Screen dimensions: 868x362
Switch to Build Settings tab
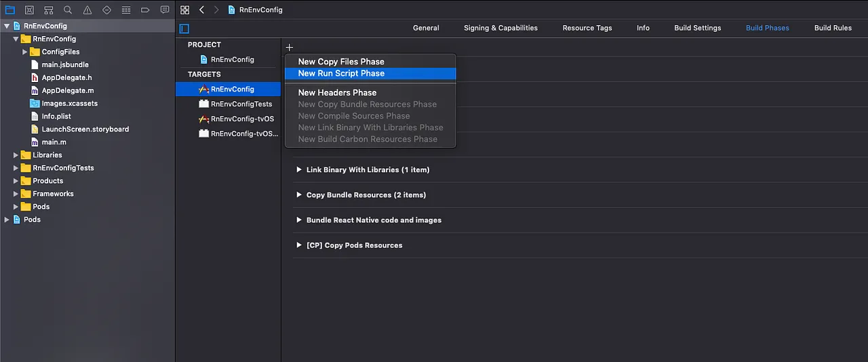coord(698,28)
